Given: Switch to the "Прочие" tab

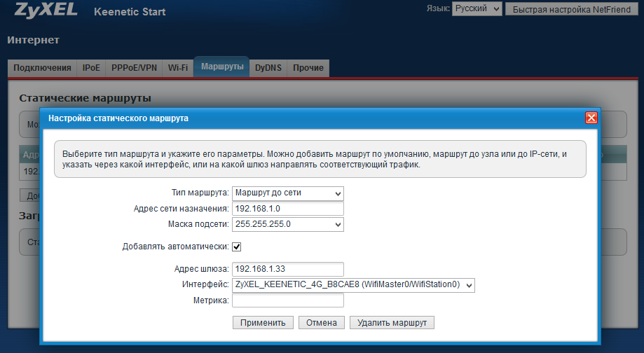Looking at the screenshot, I should click(308, 68).
